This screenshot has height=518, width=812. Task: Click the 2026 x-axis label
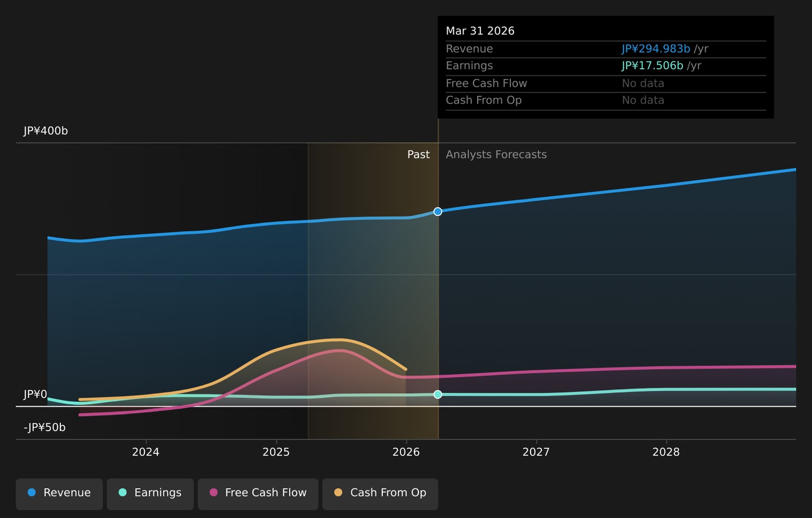coord(406,452)
